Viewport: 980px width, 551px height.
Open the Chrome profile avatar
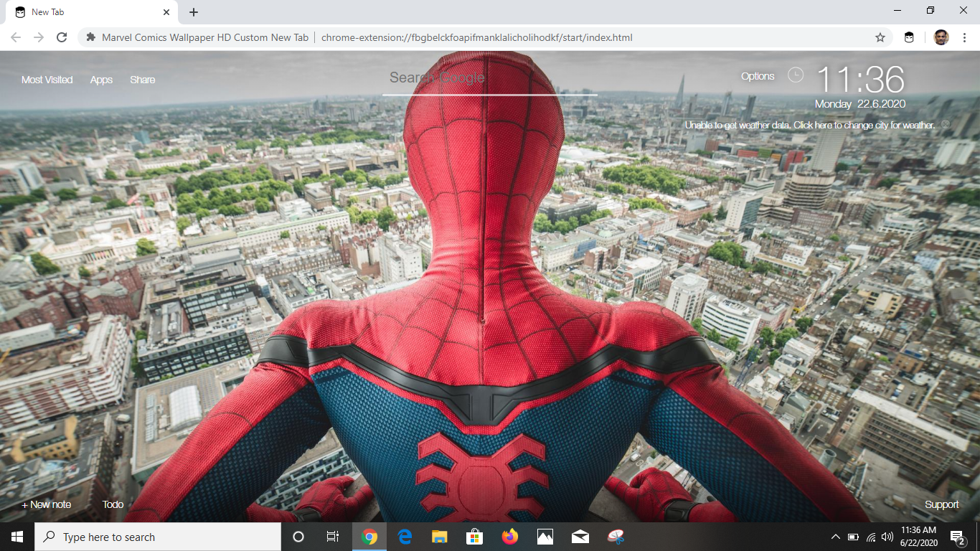click(941, 37)
